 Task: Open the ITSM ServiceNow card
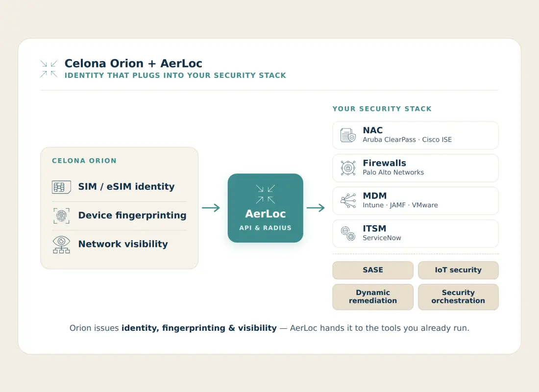[x=416, y=233]
